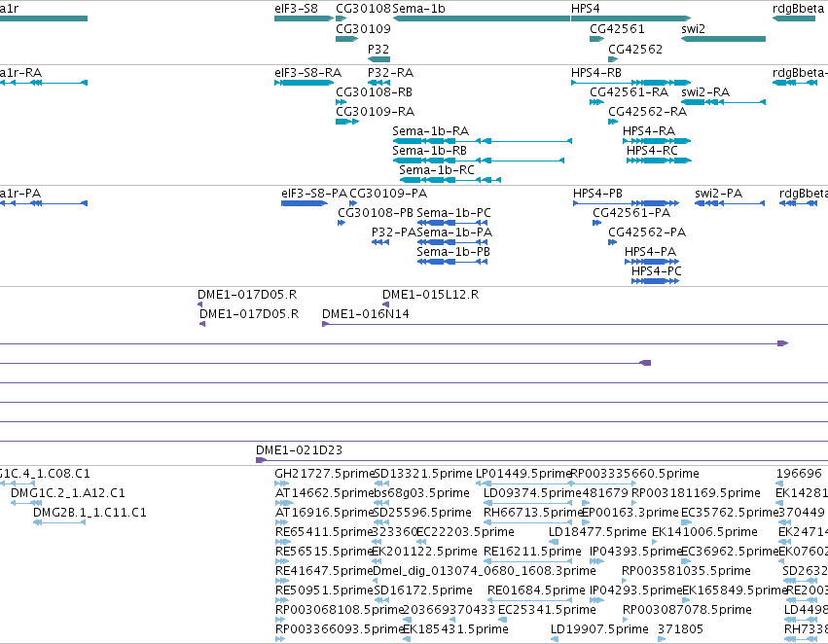Click the HPS4-PC CDS feature
The image size is (828, 644).
click(656, 281)
